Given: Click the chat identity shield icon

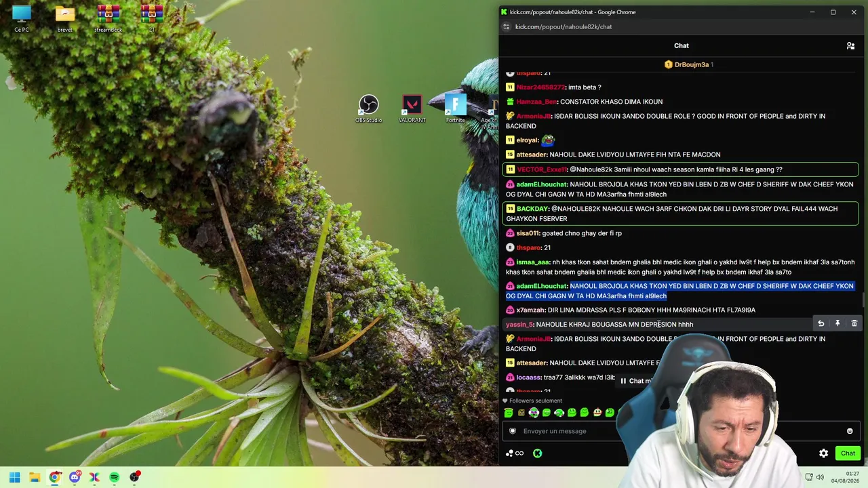Looking at the screenshot, I should coord(513,431).
